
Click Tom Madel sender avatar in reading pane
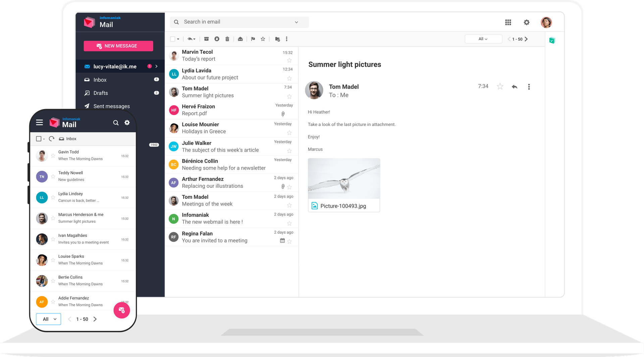[314, 90]
